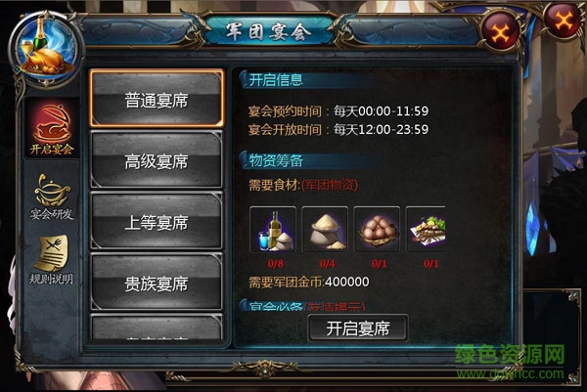587x392 pixels.
Task: Close the 军团宴会 dialog with inner X
Action: point(501,30)
